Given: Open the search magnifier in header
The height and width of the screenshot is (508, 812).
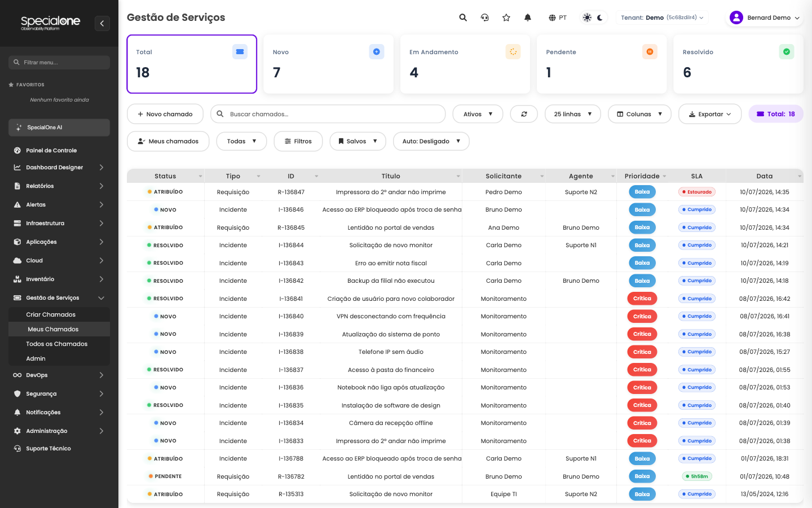Looking at the screenshot, I should (463, 17).
